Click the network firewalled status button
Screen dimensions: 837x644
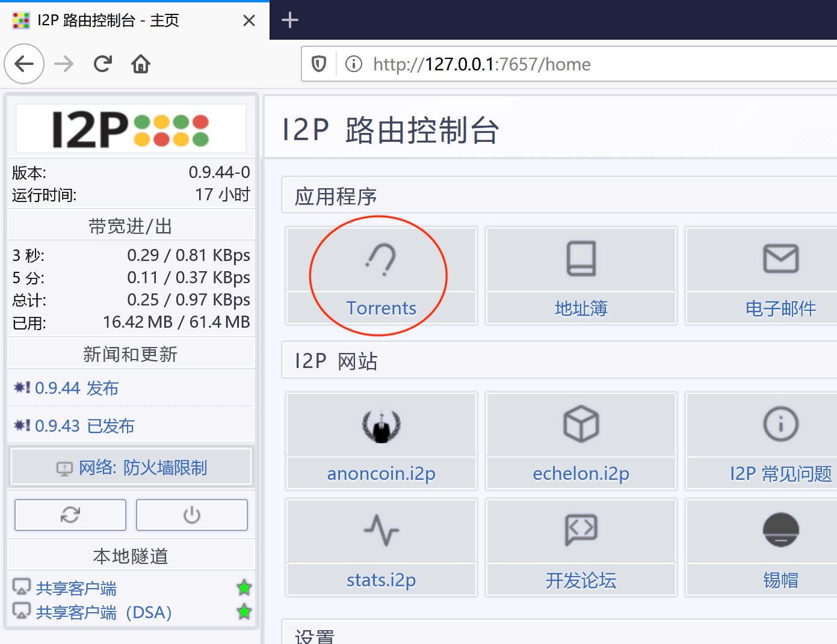[x=131, y=467]
